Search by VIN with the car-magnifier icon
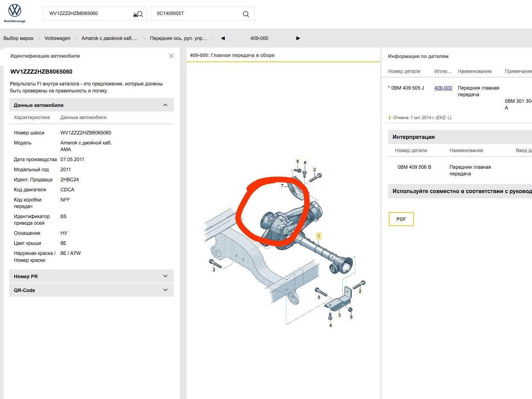Screen dimensions: 532x399 click(x=138, y=14)
